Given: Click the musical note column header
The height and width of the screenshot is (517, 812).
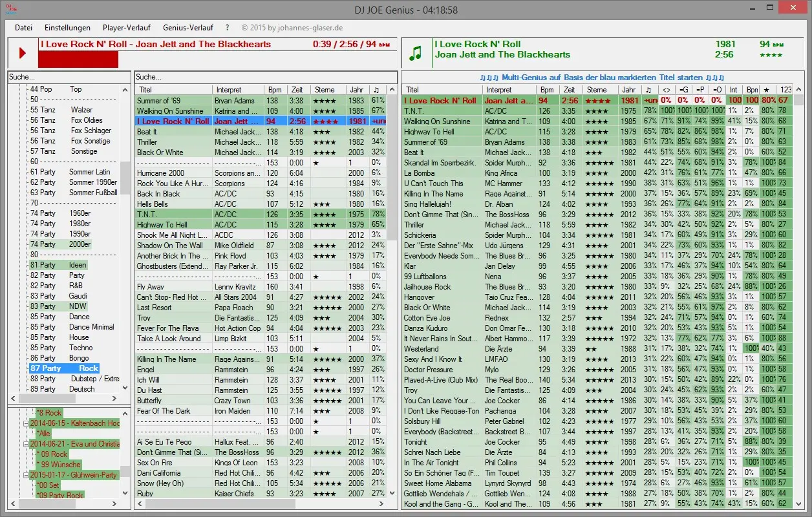Looking at the screenshot, I should point(648,89).
